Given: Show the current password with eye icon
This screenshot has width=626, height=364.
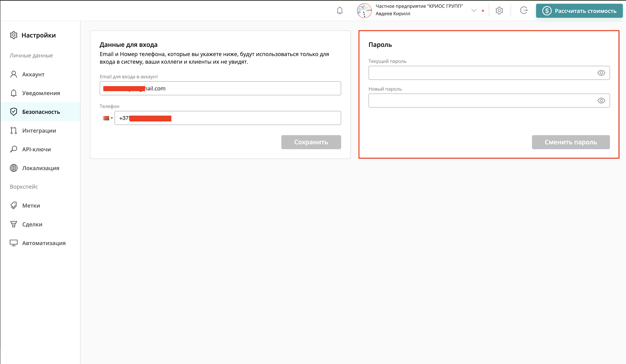Looking at the screenshot, I should coord(601,73).
